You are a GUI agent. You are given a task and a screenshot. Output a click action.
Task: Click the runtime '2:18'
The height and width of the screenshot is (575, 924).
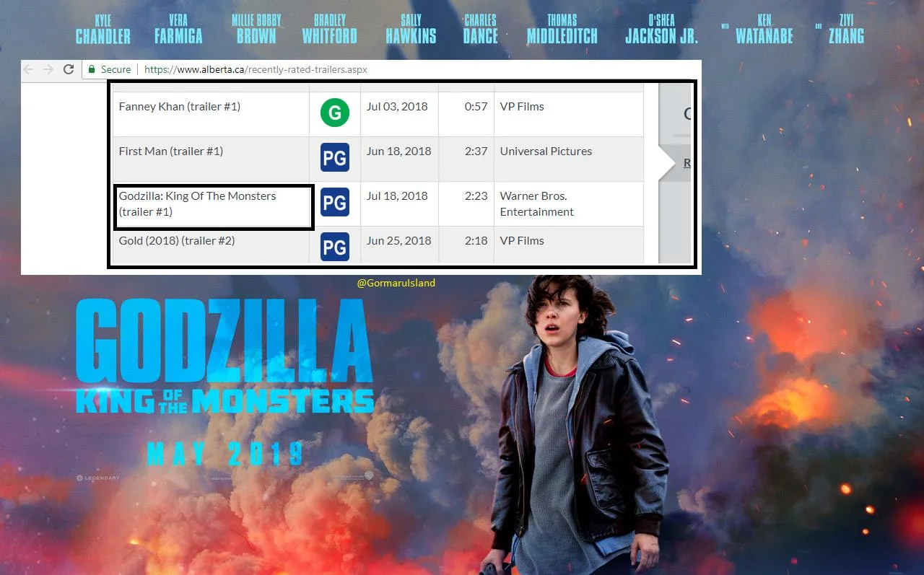476,241
